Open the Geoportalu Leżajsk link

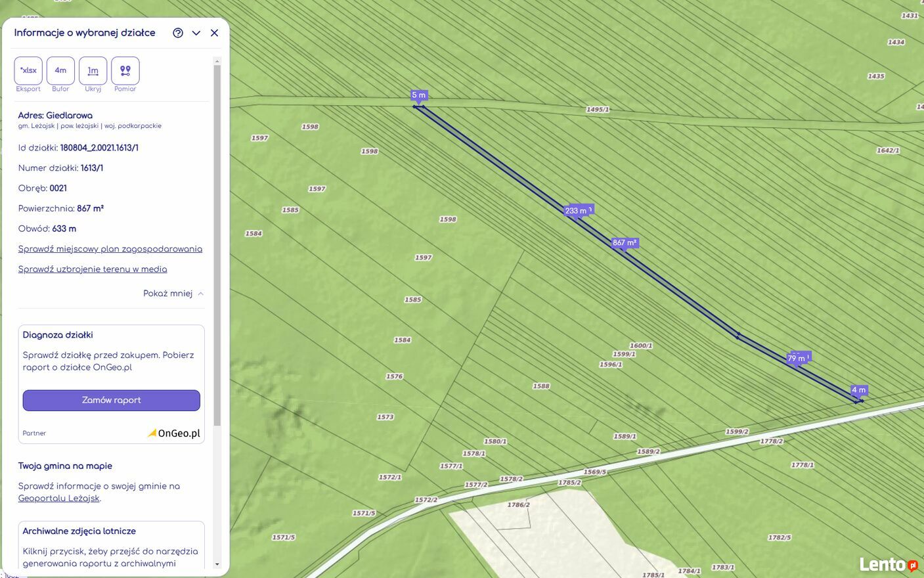click(x=59, y=499)
